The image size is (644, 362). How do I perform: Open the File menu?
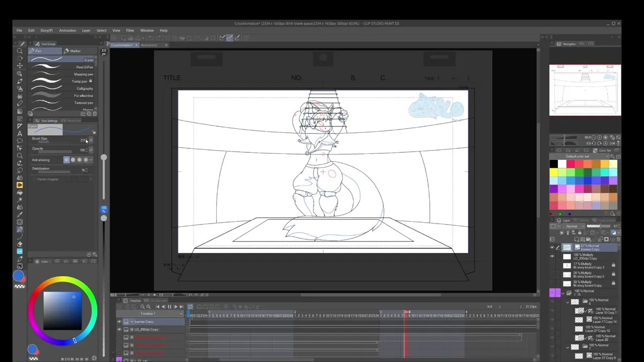(x=19, y=30)
